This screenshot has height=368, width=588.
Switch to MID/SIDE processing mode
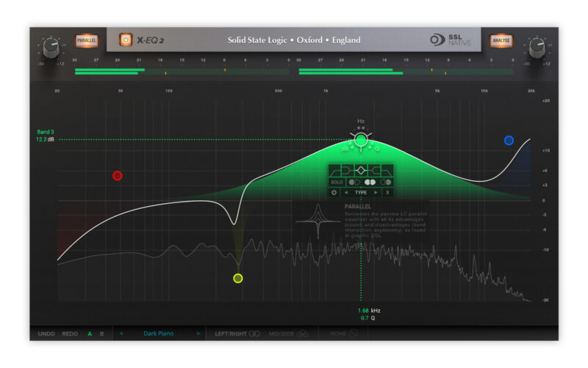pos(288,333)
